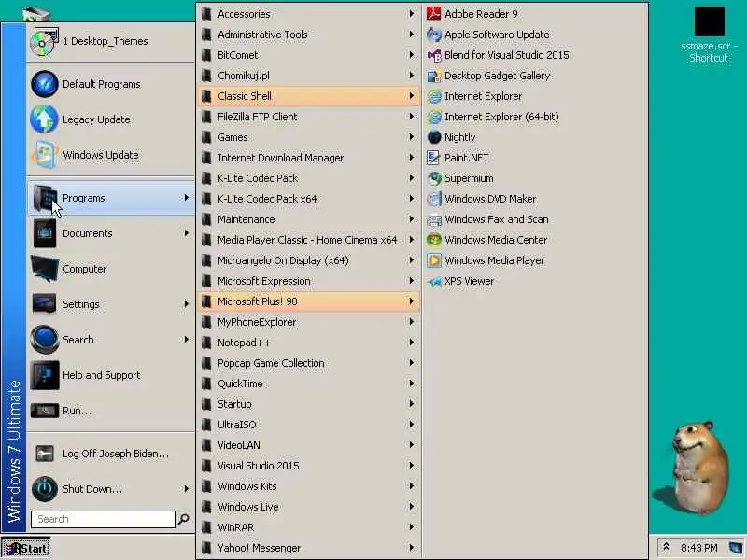Click the Start button
Screen dimensions: 747x560
25,549
